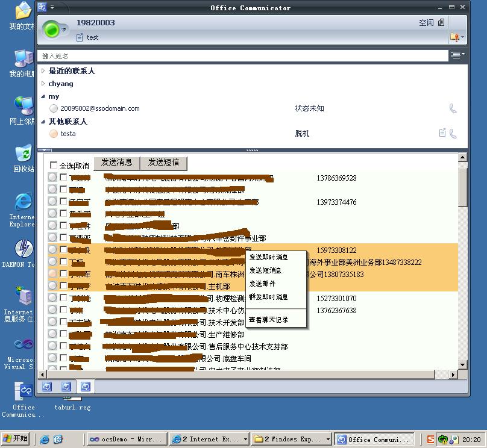The image size is (487, 448).
Task: Click the 状态未知 status text
Action: 309,108
